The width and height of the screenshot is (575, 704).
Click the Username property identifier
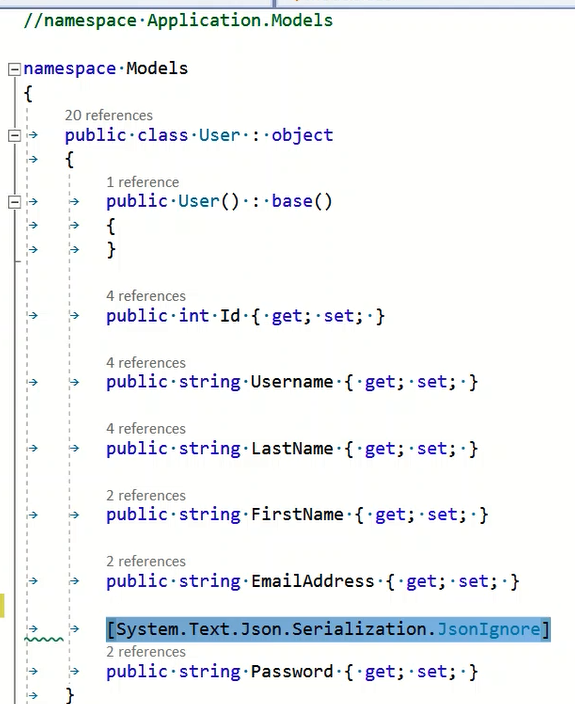pyautogui.click(x=292, y=382)
